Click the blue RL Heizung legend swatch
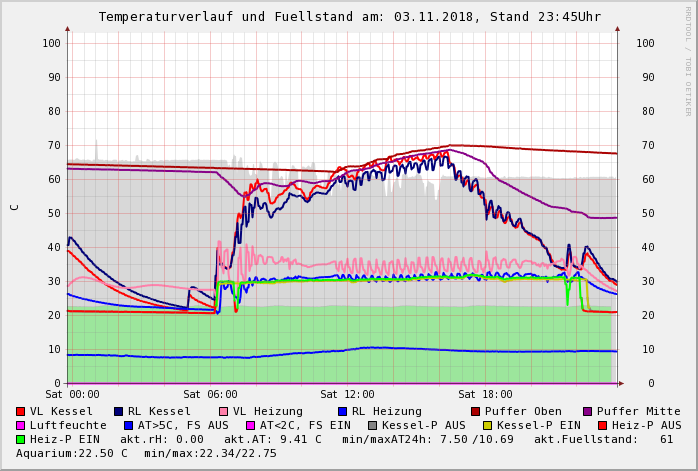 point(342,411)
